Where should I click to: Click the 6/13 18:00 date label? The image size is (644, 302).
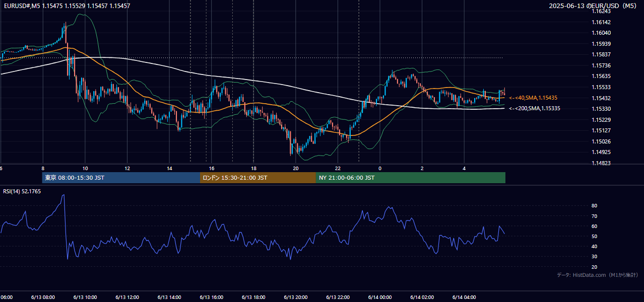point(253,297)
